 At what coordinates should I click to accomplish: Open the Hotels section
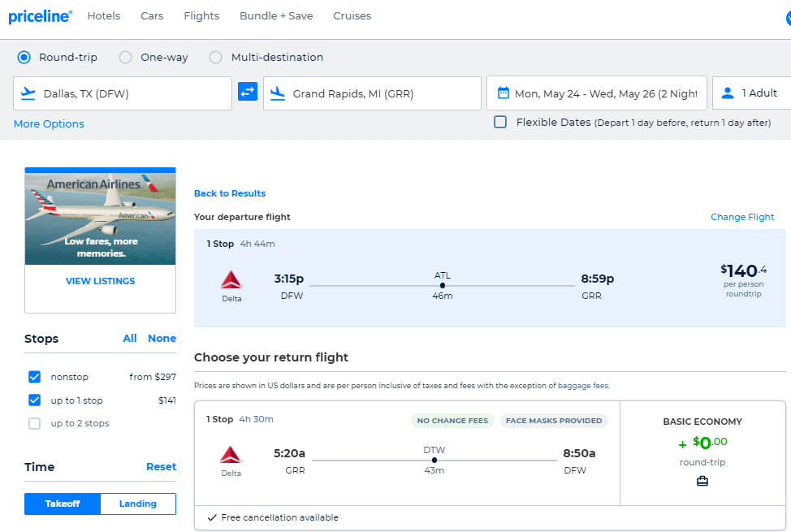tap(104, 15)
